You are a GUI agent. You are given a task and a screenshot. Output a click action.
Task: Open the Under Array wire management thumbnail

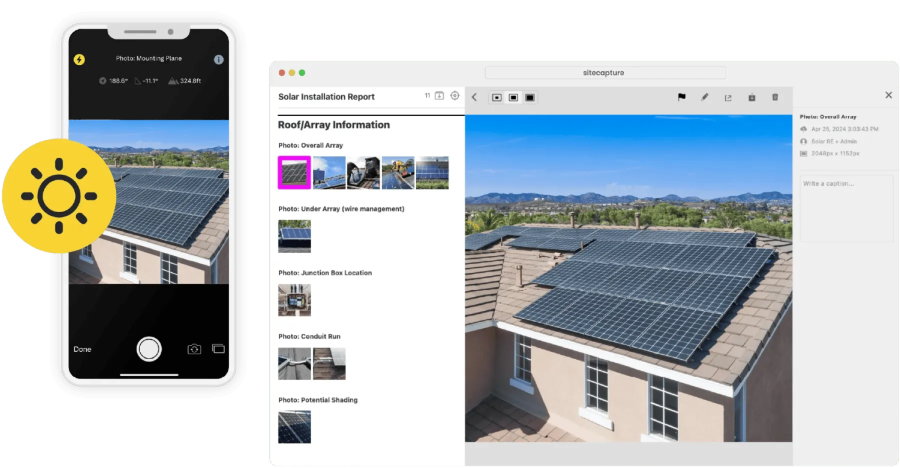click(294, 236)
